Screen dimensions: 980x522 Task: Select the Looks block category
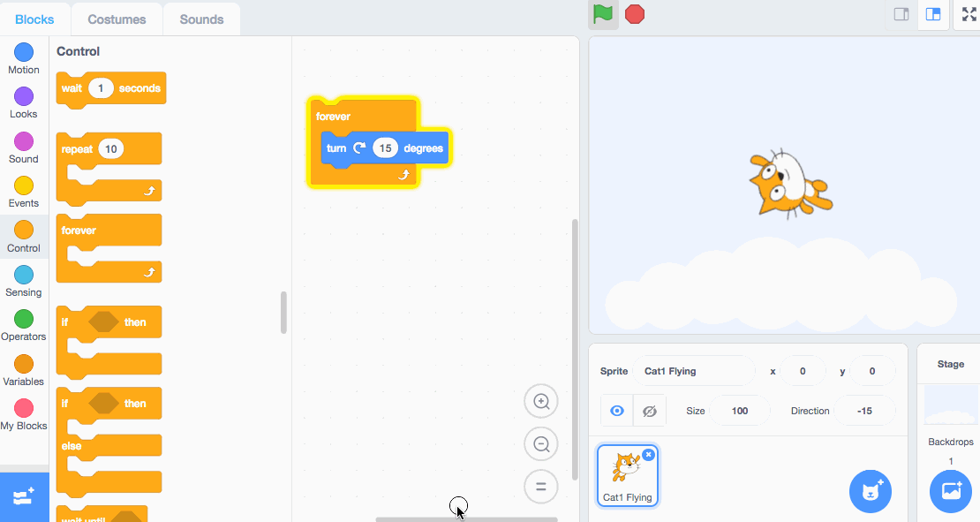click(24, 103)
